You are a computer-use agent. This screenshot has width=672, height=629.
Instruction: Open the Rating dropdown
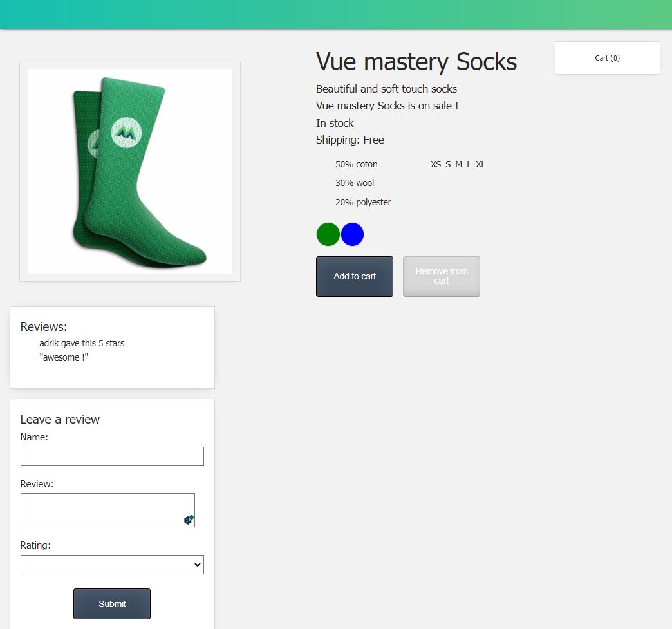[x=112, y=565]
